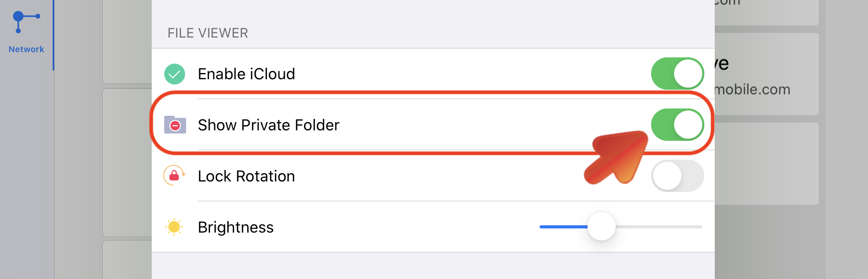
Task: Select the Brightness row label
Action: (236, 227)
